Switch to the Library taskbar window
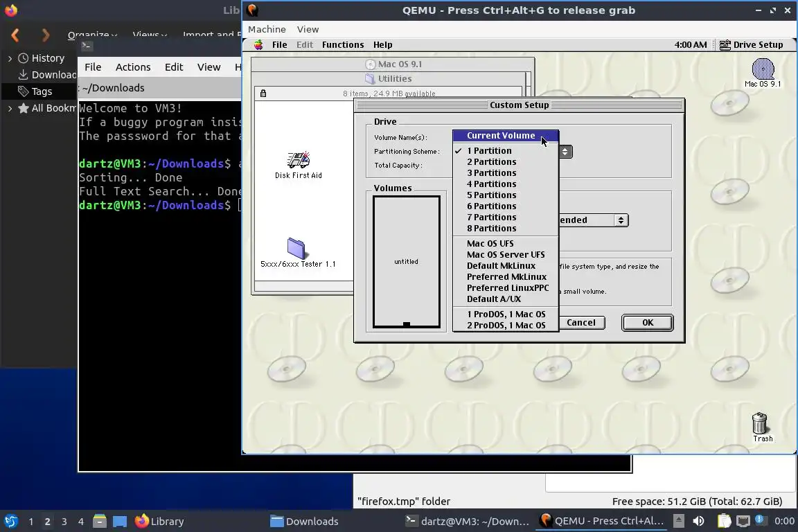Viewport: 798px width, 532px height. coord(159,522)
